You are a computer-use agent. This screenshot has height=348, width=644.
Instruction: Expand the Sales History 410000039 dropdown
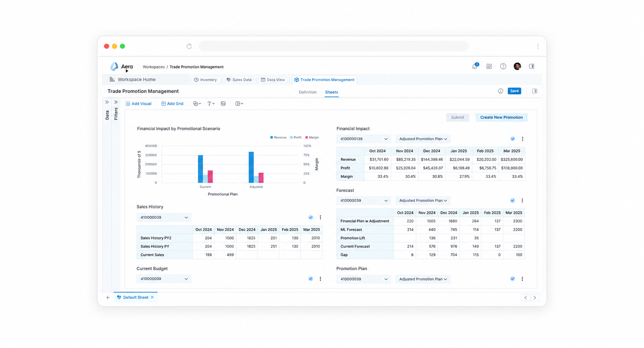pyautogui.click(x=164, y=217)
